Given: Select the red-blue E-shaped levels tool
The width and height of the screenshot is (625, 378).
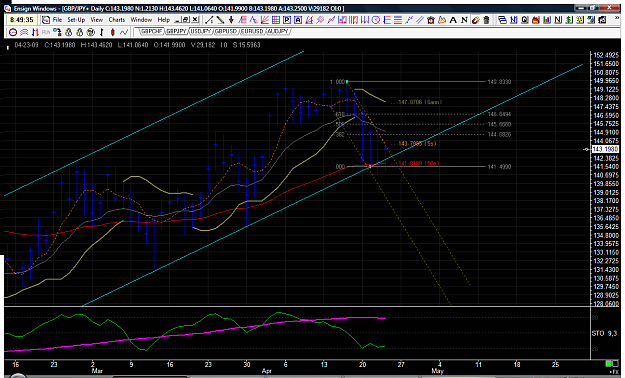Looking at the screenshot, I should (x=387, y=20).
